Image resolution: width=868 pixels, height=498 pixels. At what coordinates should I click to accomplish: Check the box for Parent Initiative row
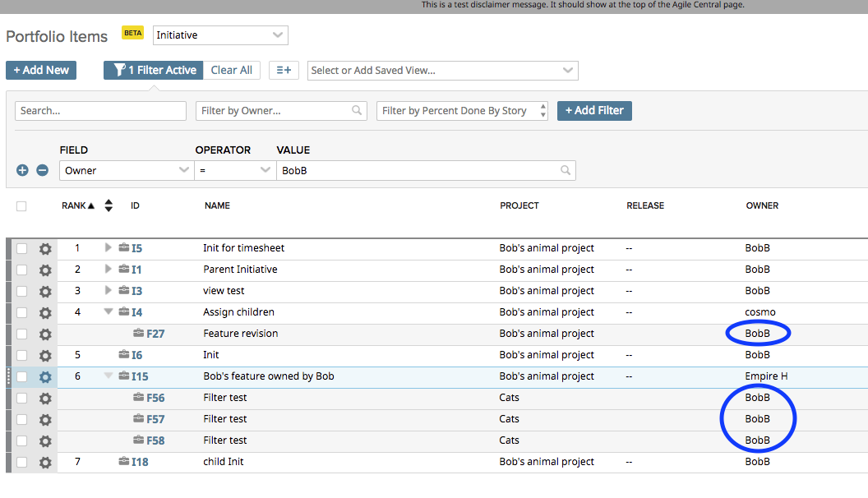[22, 270]
